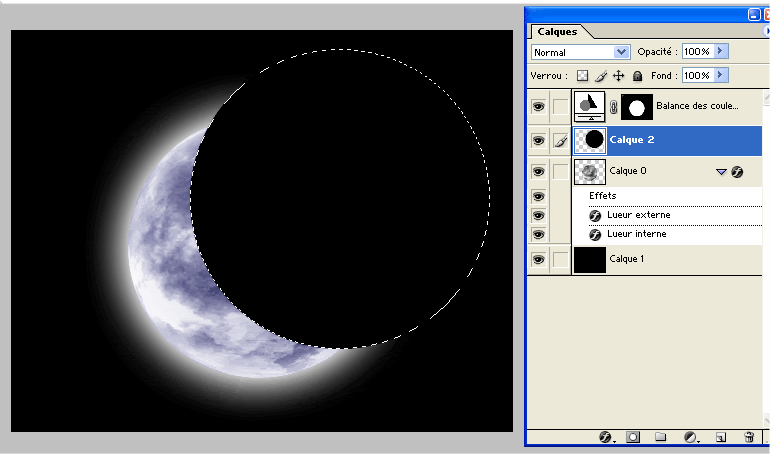Lock layer position with move icon
Viewport: 770px width, 454px height.
[x=619, y=76]
